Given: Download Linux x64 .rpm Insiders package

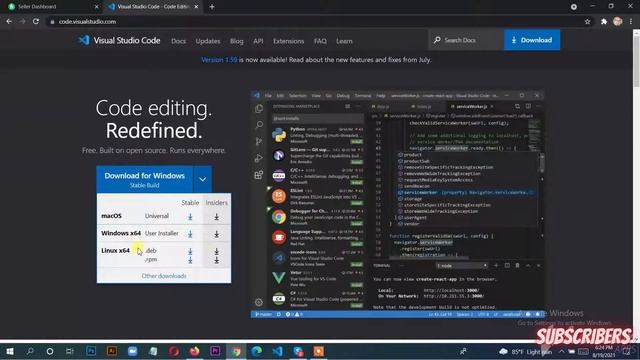Looking at the screenshot, I should coord(216,260).
